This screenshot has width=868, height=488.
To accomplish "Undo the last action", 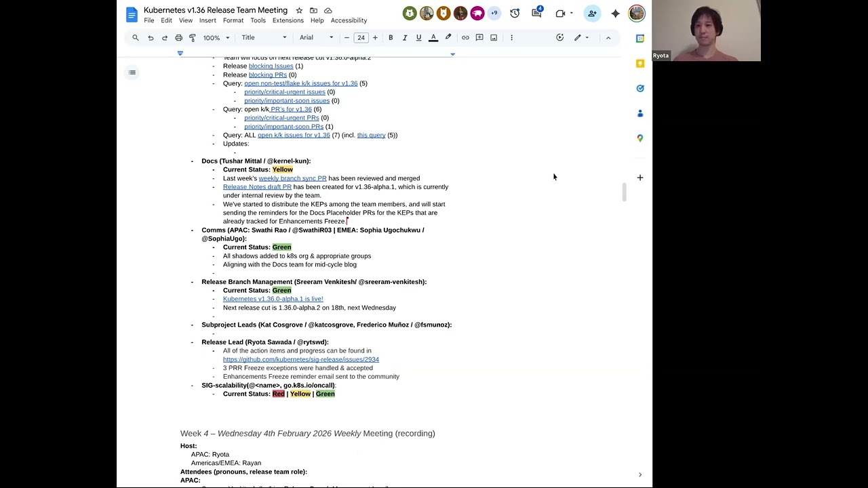I will click(x=151, y=38).
